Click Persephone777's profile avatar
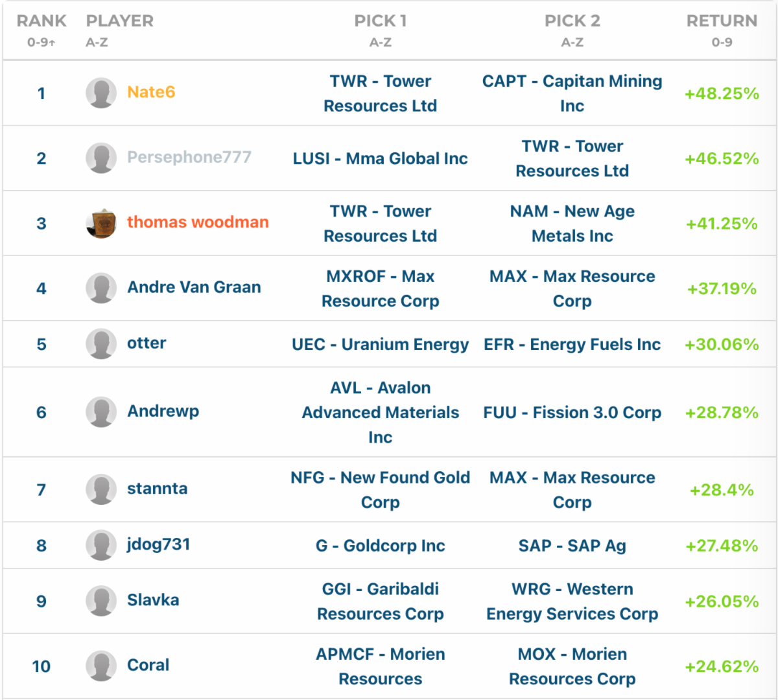This screenshot has width=778, height=700. pos(101,157)
